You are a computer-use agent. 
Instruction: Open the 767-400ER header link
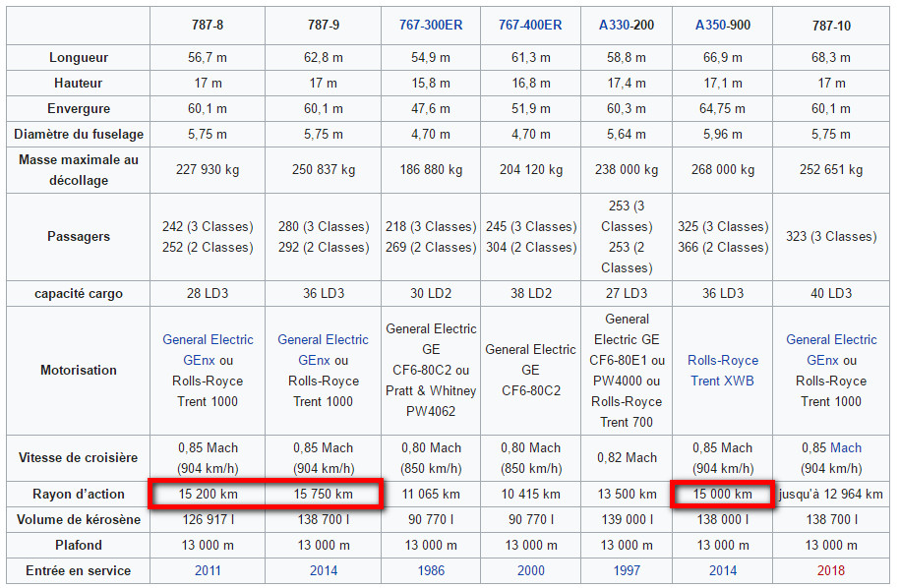530,25
